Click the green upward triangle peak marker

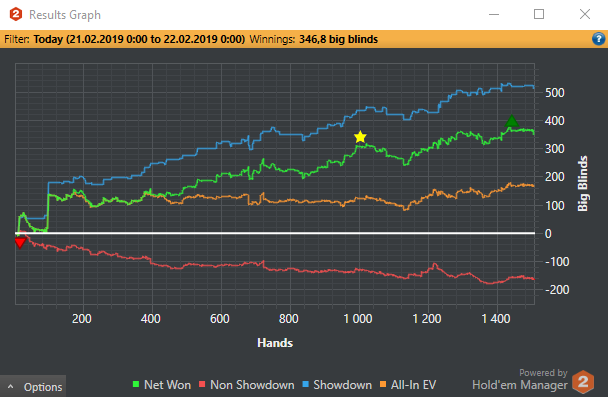tap(512, 121)
